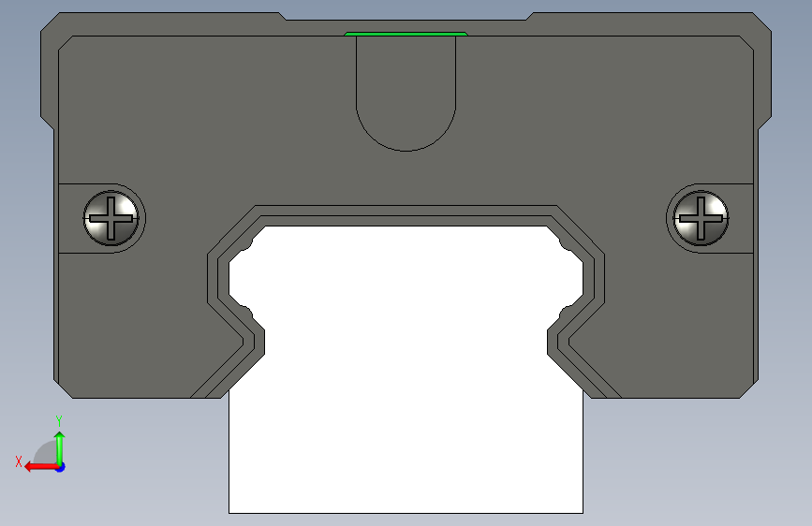Select the green face at top center
The image size is (812, 526).
(406, 35)
